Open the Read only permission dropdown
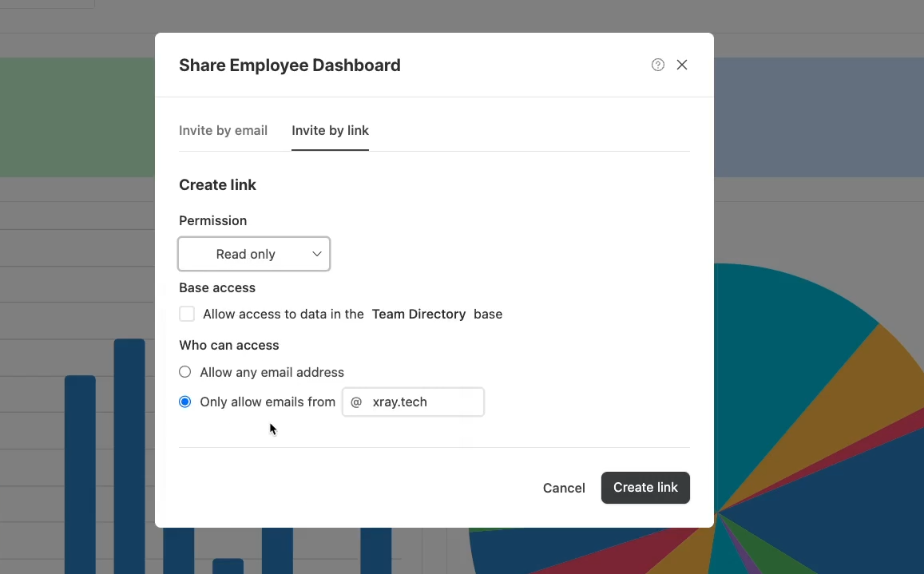924x574 pixels. point(254,254)
